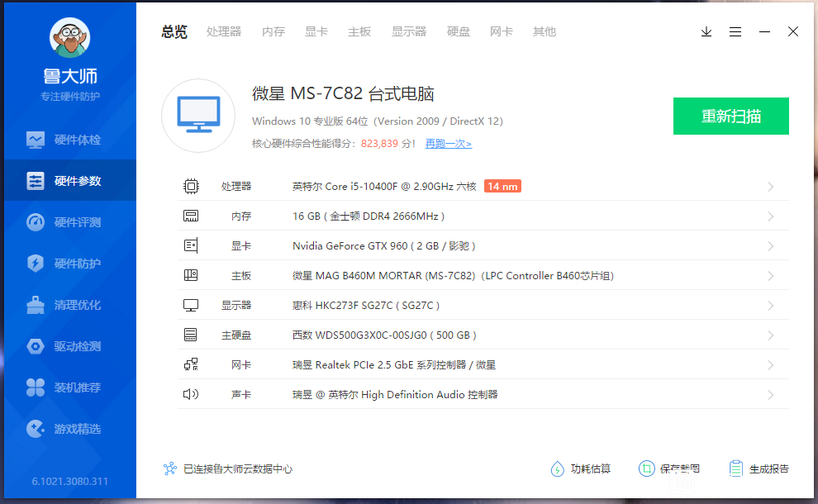
Task: Click the 功耗估算 power droplet icon
Action: coord(557,469)
